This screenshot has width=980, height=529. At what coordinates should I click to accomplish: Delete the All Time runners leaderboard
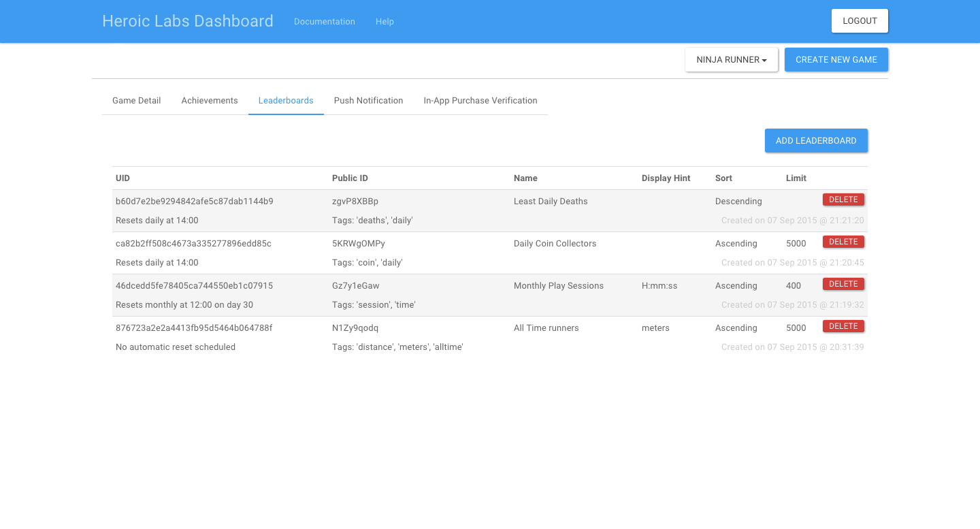pos(843,326)
